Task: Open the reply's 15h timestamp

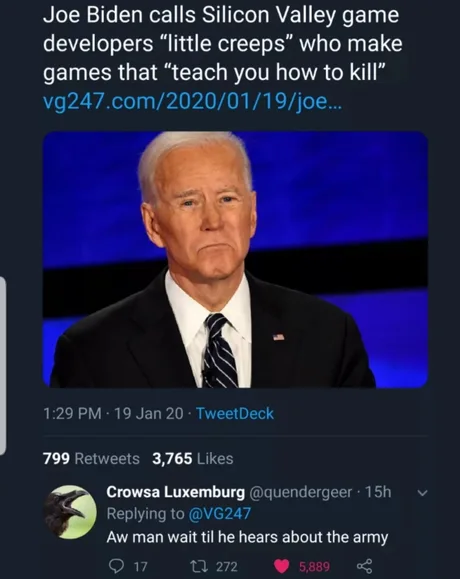Action: (378, 492)
